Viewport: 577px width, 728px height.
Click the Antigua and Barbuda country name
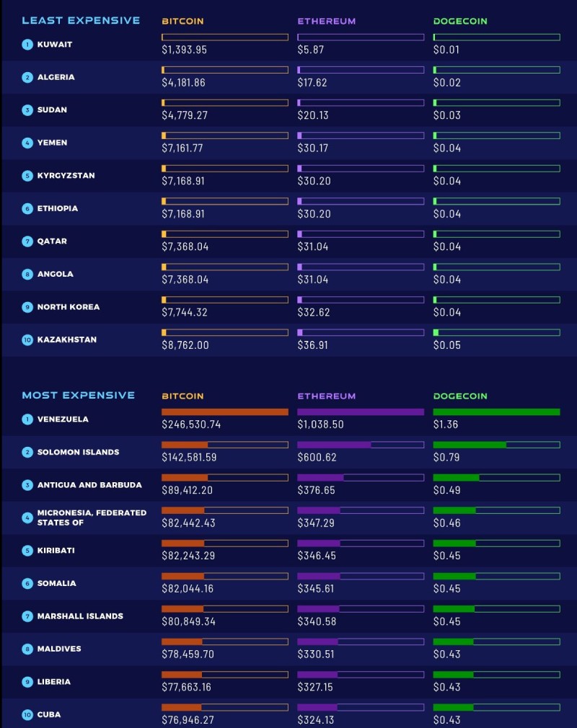click(89, 485)
